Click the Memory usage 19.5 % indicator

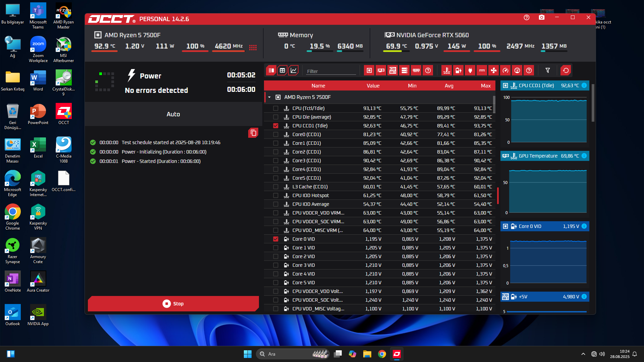click(320, 47)
